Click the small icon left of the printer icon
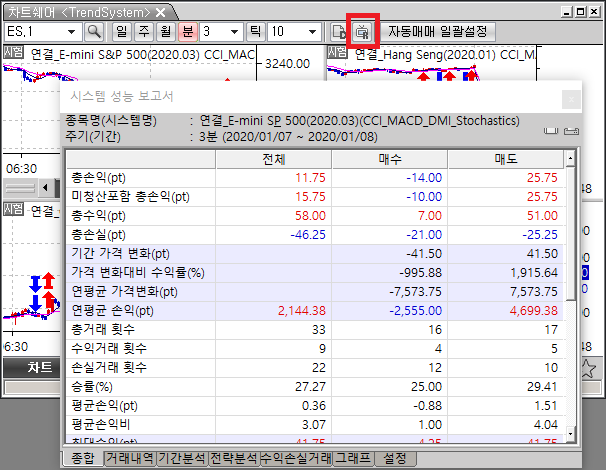Screen dimensions: 608x470 [x=551, y=131]
